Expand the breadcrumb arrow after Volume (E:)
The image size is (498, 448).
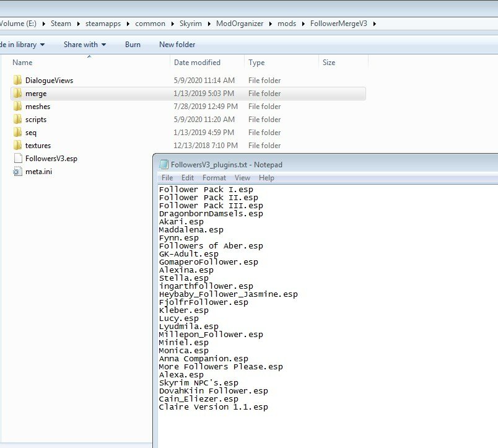coord(43,24)
